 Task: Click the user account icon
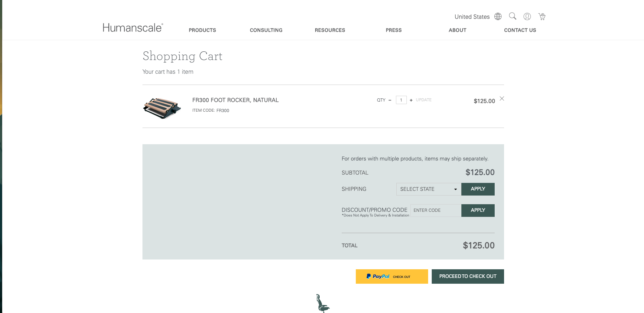click(527, 17)
